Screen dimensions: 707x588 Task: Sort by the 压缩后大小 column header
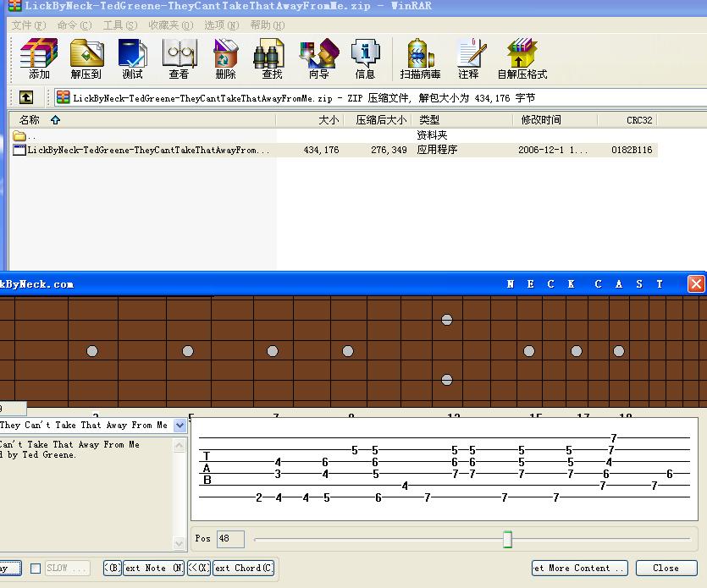[x=378, y=120]
